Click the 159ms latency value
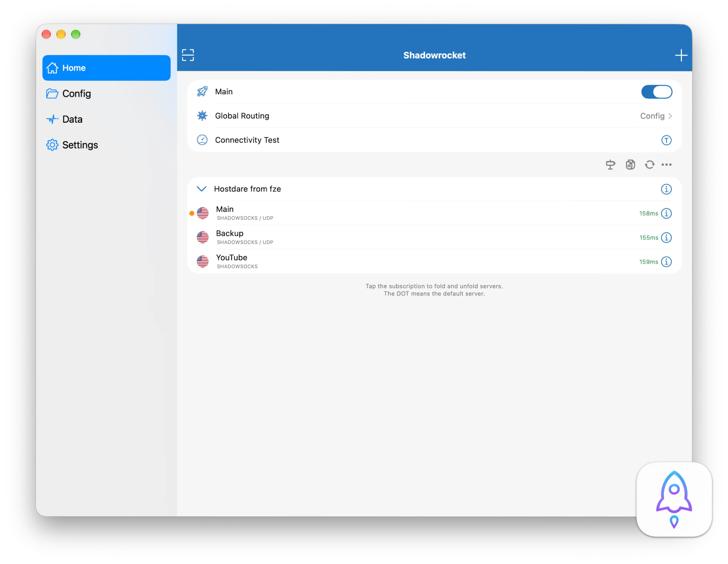This screenshot has width=728, height=564. tap(648, 262)
